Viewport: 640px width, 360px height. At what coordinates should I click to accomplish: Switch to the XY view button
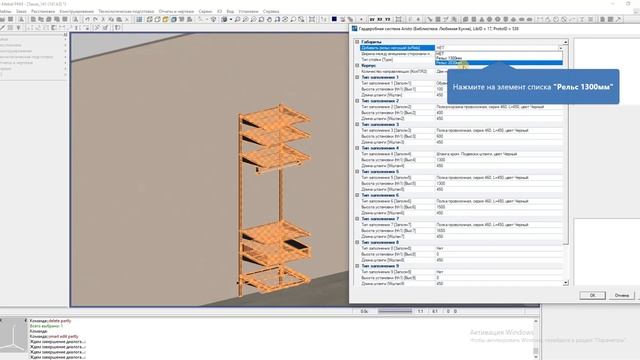(372, 19)
